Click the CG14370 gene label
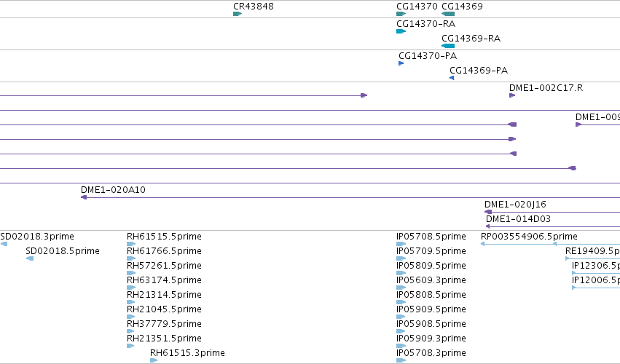The image size is (620, 364). (417, 7)
